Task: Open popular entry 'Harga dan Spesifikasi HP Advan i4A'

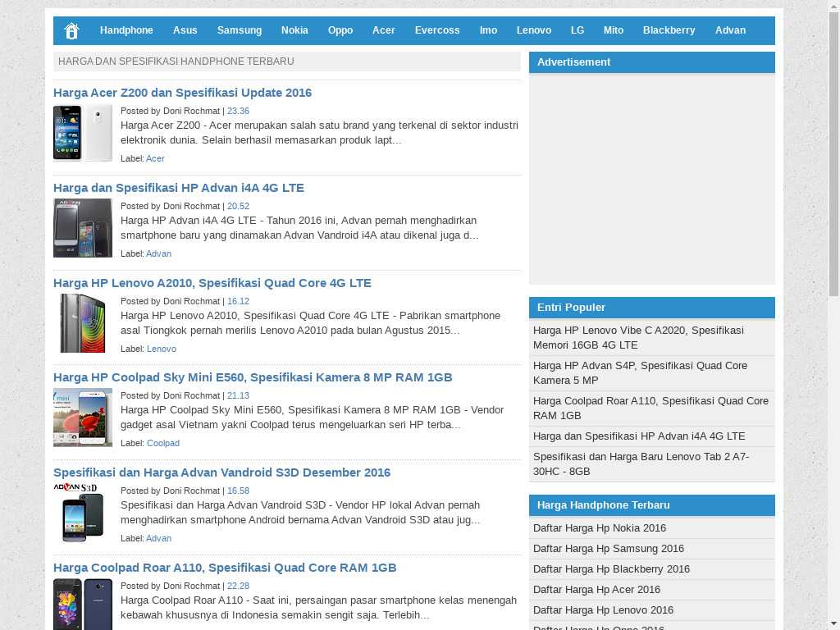Action: [638, 436]
